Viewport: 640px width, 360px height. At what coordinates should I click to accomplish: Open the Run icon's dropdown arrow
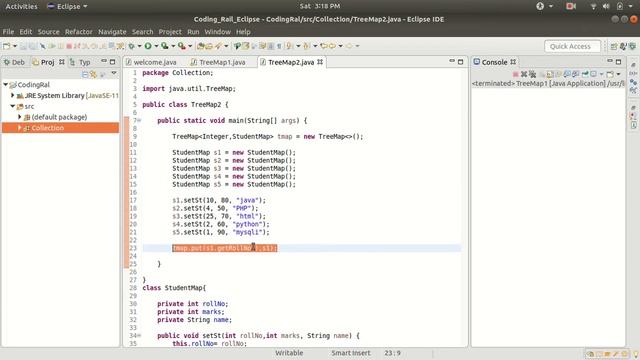coord(156,46)
